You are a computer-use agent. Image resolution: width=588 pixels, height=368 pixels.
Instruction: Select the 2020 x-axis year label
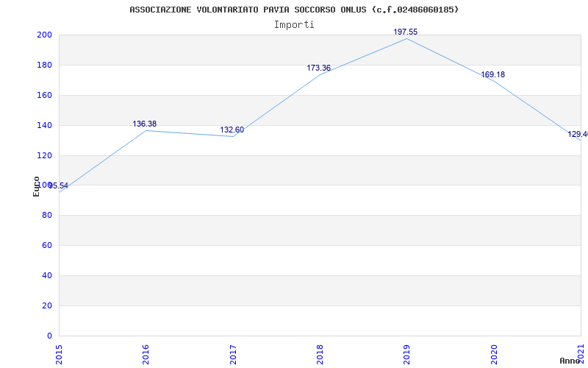[x=494, y=354]
